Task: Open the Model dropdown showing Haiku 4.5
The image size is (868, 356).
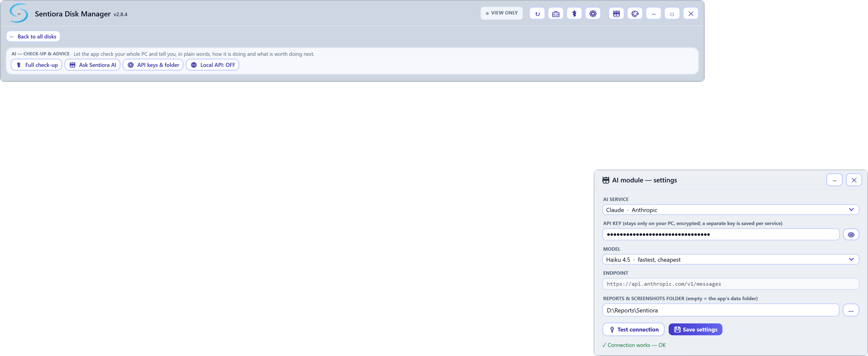Action: pyautogui.click(x=731, y=260)
